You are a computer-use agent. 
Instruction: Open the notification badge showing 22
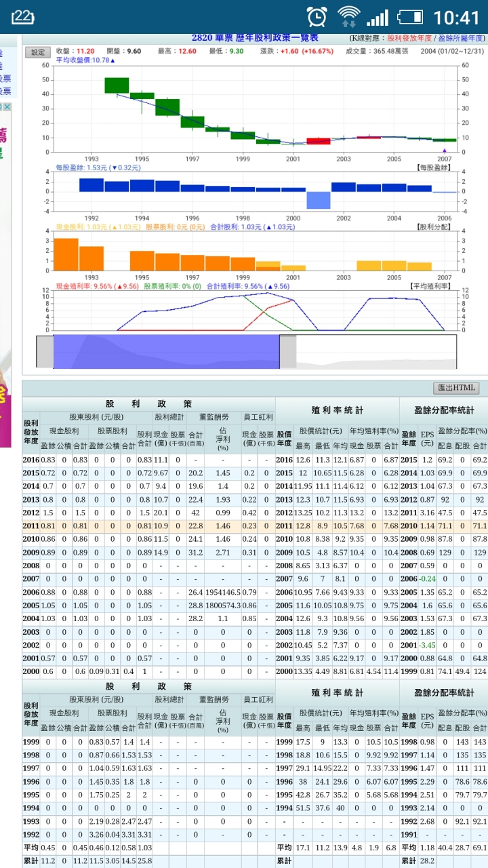point(24,16)
